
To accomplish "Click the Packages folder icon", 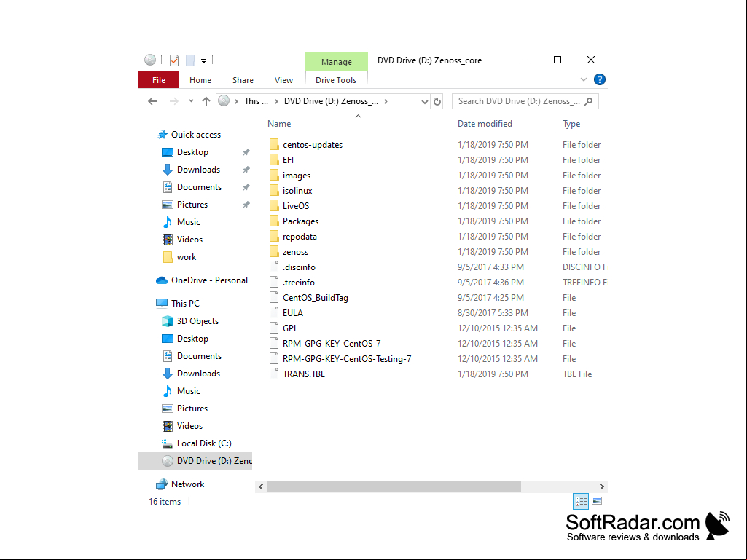I will tap(274, 221).
